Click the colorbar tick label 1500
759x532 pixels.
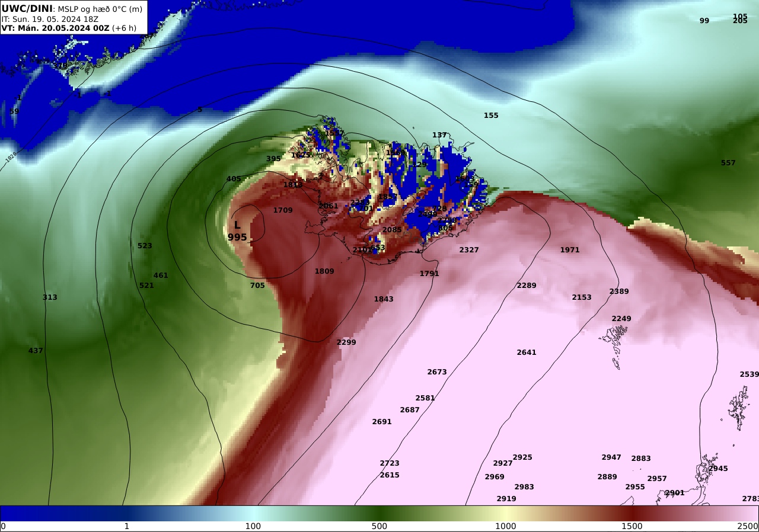(632, 527)
